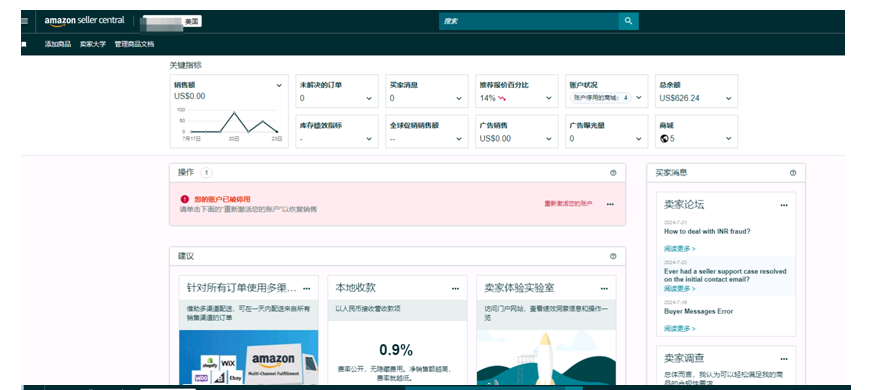Open help icon in 建议 panel header

click(613, 256)
